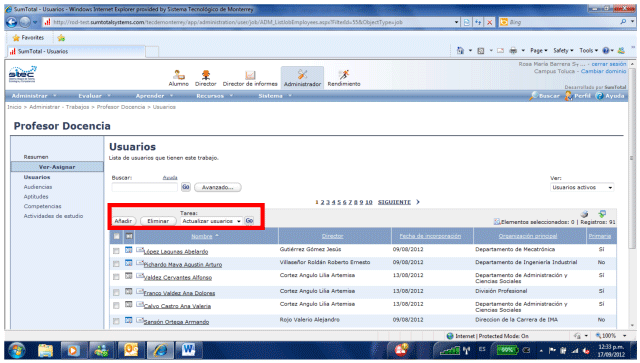Expand the Tarea Actualizar usuarios dropdown
Viewport: 640px width, 363px height.
pos(211,221)
